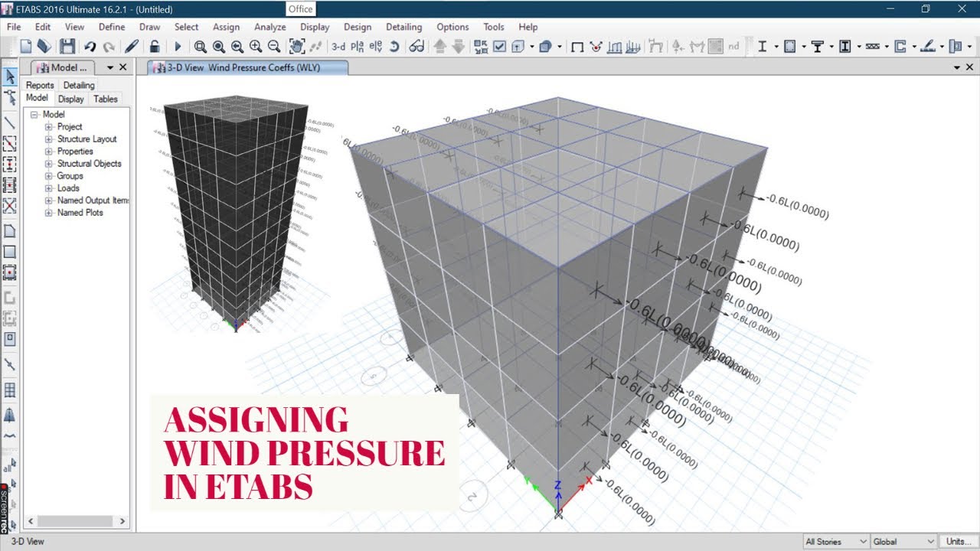Toggle the perspective glasses icon
Image resolution: width=980 pixels, height=551 pixels.
[416, 47]
